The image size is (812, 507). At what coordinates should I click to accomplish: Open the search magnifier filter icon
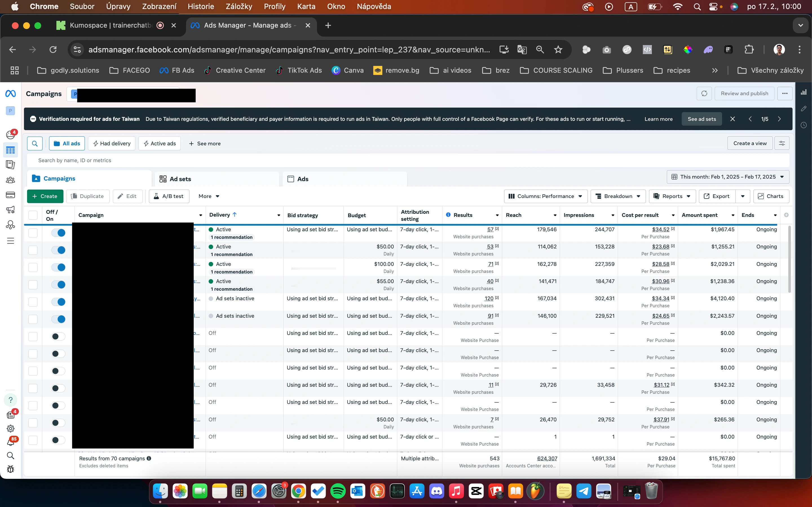[35, 144]
